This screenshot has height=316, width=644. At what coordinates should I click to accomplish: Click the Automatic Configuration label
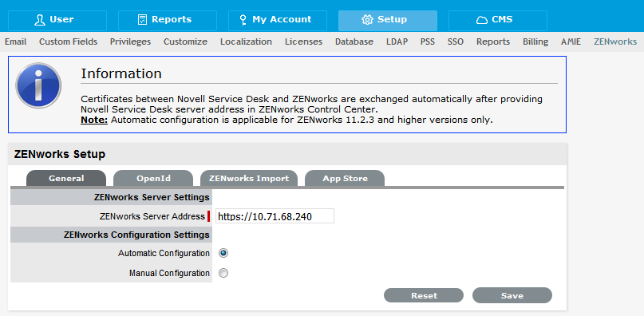(164, 253)
